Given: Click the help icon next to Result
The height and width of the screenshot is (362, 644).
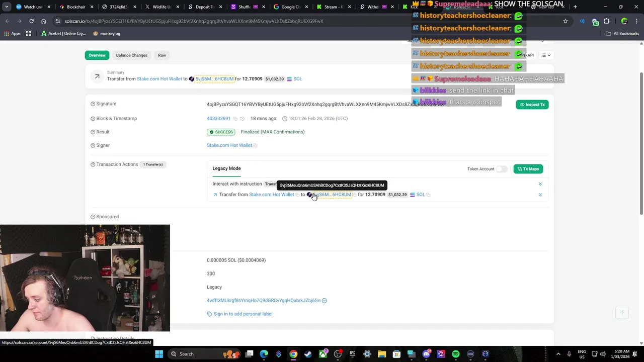Looking at the screenshot, I should click(93, 132).
